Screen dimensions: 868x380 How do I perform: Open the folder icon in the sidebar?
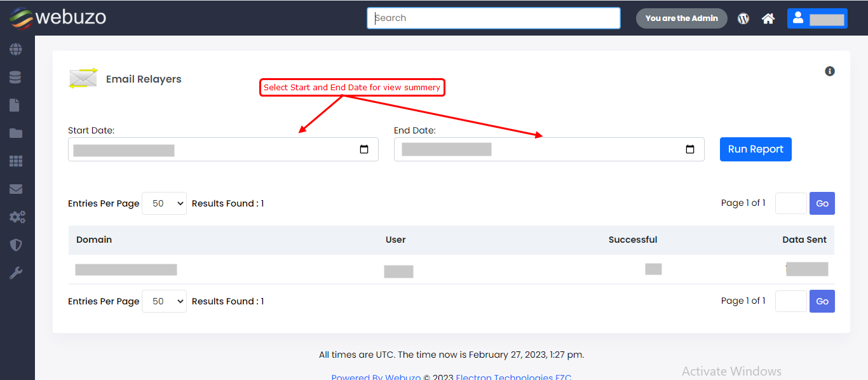tap(16, 133)
